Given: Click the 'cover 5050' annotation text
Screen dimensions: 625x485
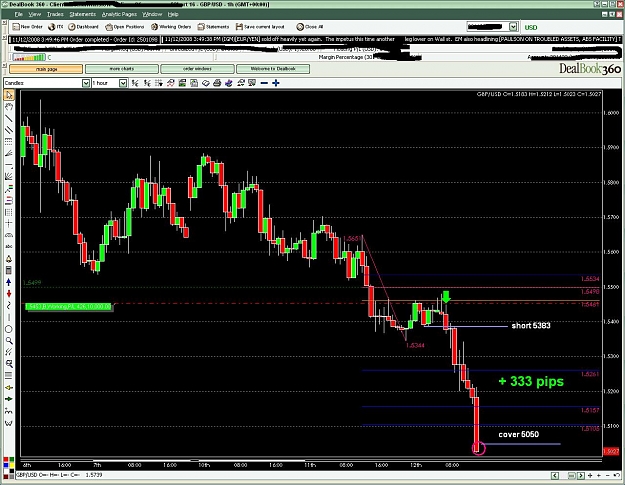Looking at the screenshot, I should pyautogui.click(x=519, y=434).
